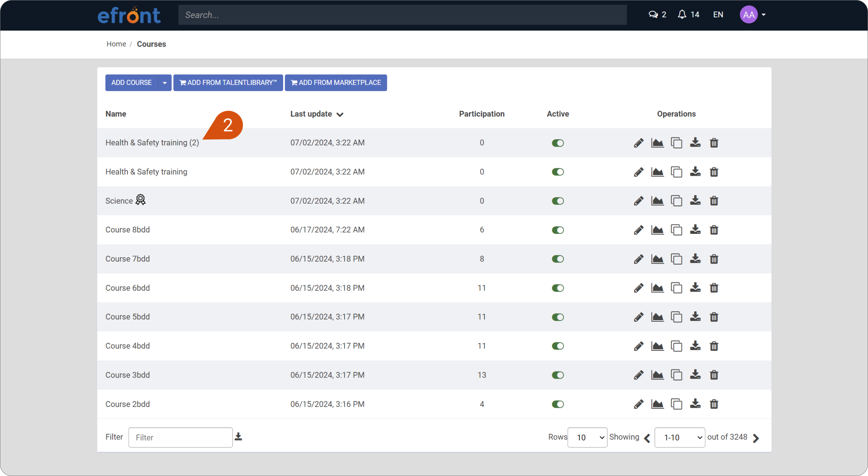Screen dimensions: 868x476
Task: Focus the top Search field
Action: point(402,15)
